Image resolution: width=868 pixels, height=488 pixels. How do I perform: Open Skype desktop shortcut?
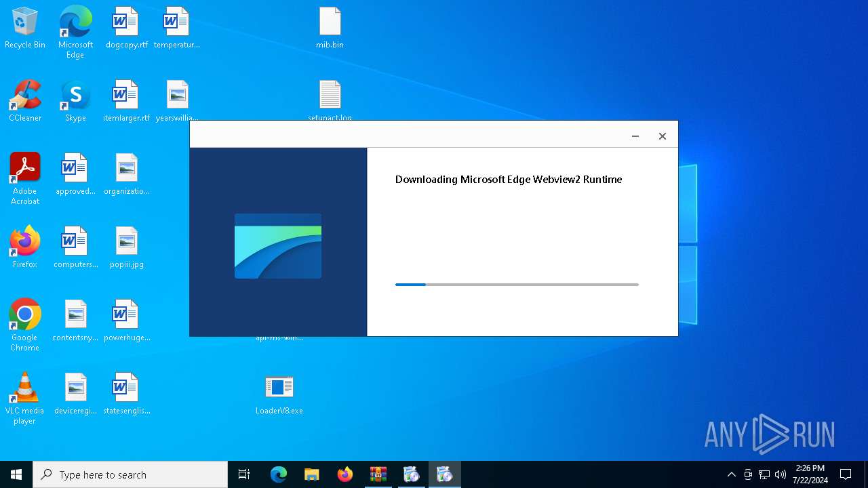click(x=75, y=102)
